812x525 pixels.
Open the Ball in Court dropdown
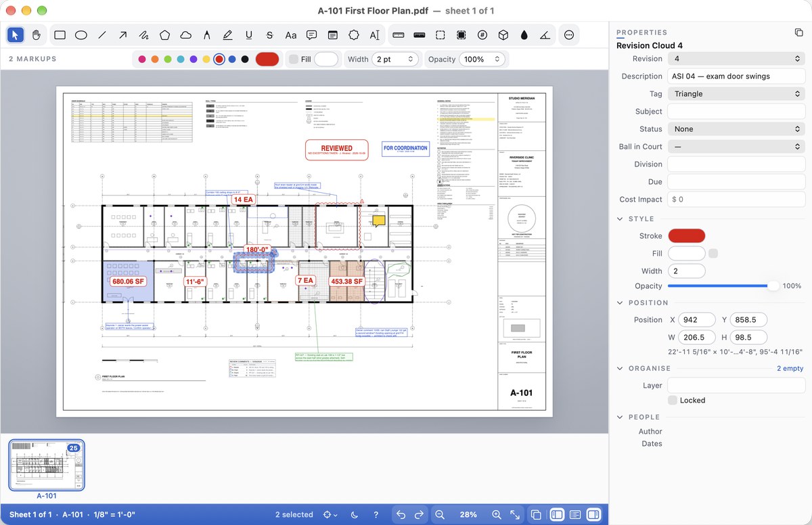(736, 147)
